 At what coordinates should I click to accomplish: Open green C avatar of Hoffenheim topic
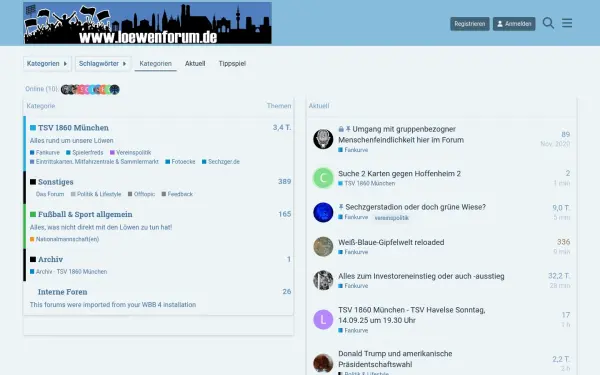(x=323, y=178)
